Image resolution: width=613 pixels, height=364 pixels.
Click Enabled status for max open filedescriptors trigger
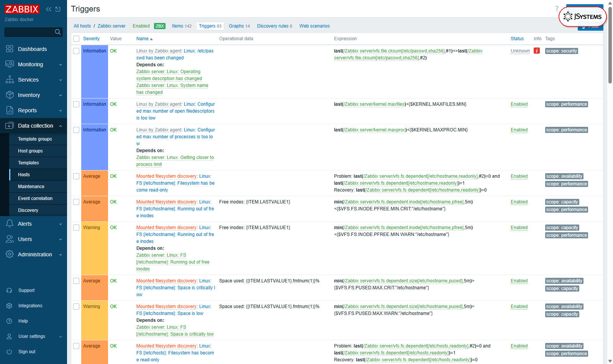[519, 104]
